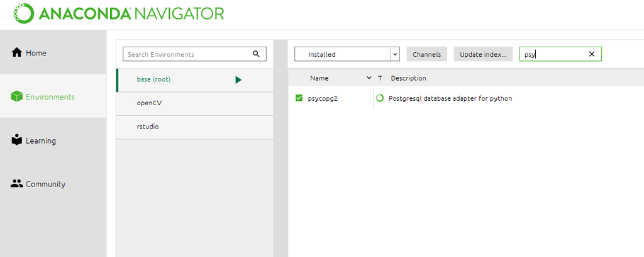Select the openCV environment
Screen dimensions: 644x257
[x=195, y=103]
